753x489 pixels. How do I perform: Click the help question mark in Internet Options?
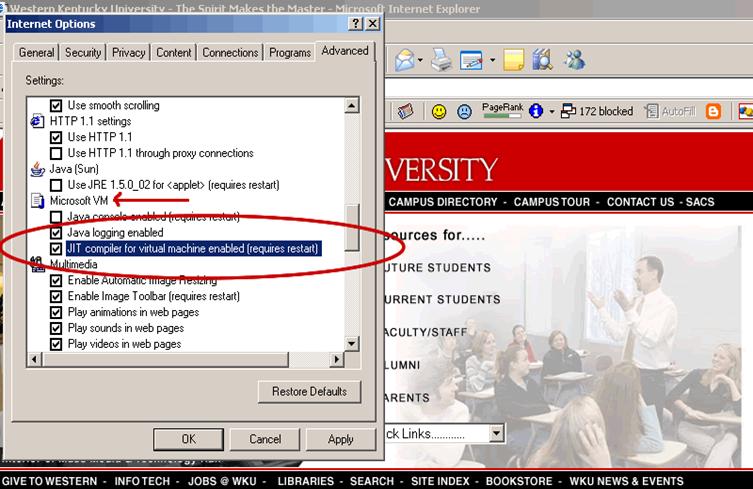click(x=356, y=24)
